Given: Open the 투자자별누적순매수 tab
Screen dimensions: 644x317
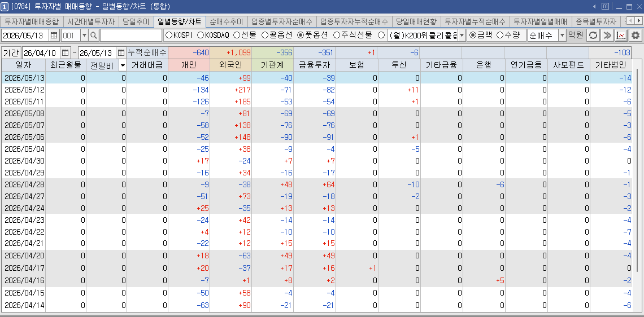Looking at the screenshot, I should coord(475,22).
